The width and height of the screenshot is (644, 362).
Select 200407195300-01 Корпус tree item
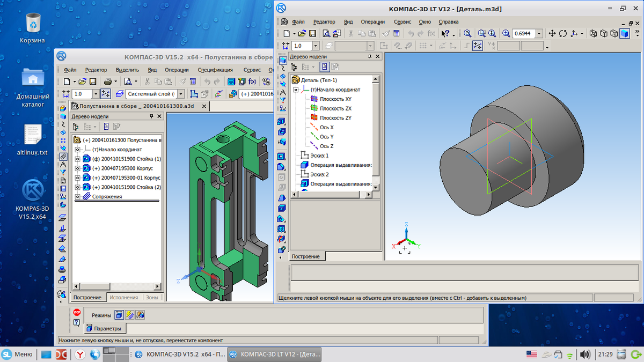126,178
